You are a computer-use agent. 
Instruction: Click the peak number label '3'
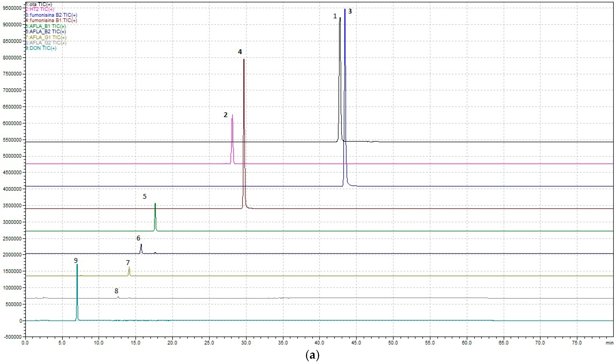pos(350,11)
